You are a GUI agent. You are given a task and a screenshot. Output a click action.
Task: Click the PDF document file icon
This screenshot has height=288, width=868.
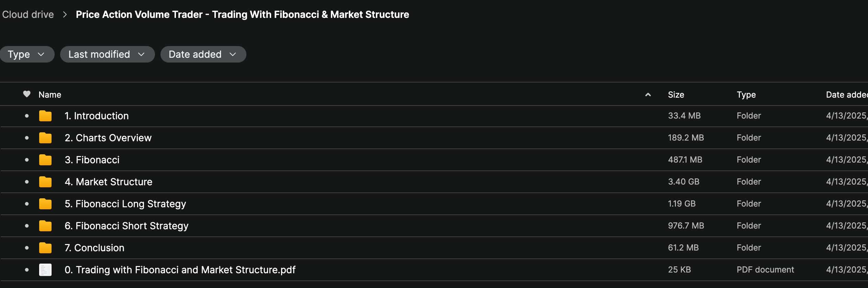click(45, 270)
